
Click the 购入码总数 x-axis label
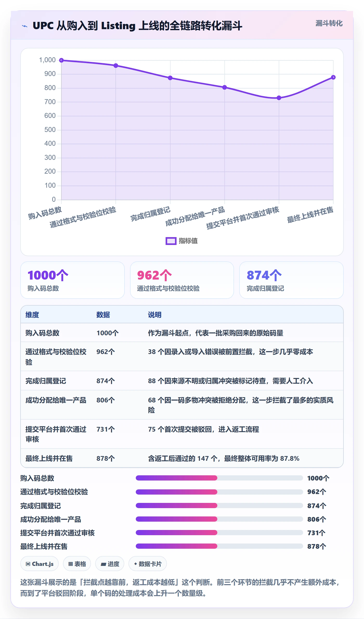pyautogui.click(x=45, y=213)
